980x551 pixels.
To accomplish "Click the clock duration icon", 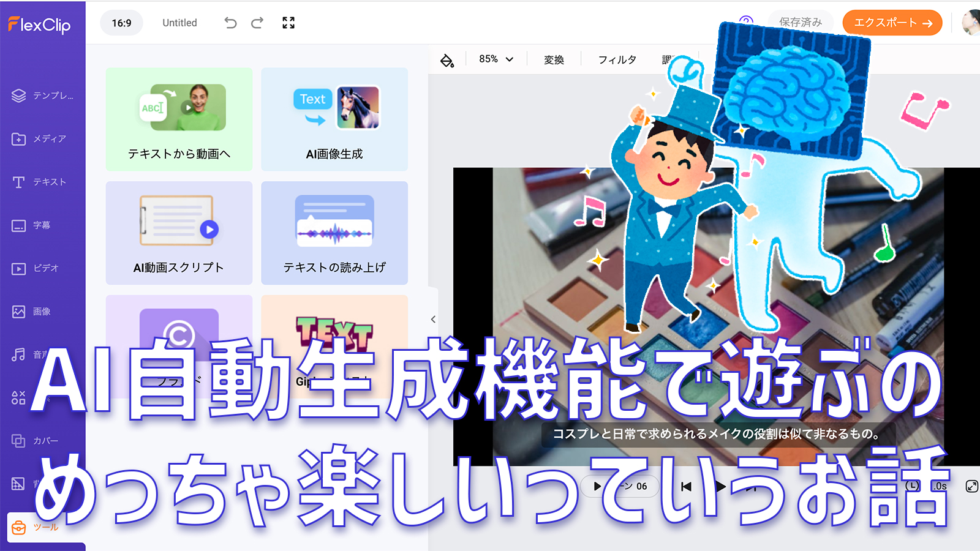I will point(913,485).
